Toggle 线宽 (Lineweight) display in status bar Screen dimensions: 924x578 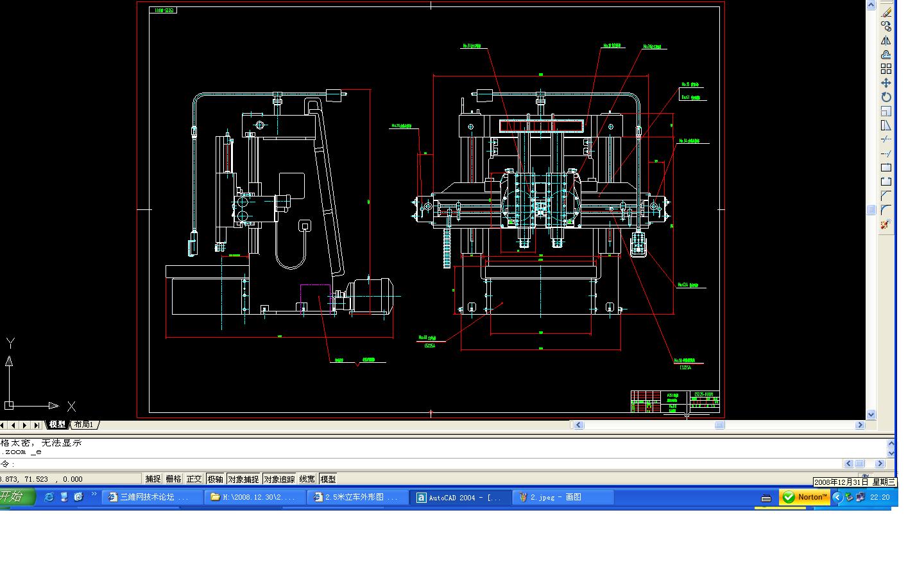point(307,479)
